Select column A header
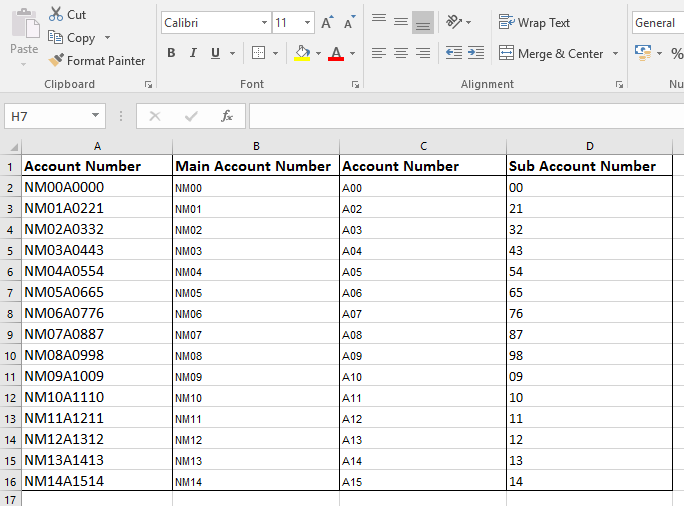This screenshot has width=684, height=506. coord(97,147)
